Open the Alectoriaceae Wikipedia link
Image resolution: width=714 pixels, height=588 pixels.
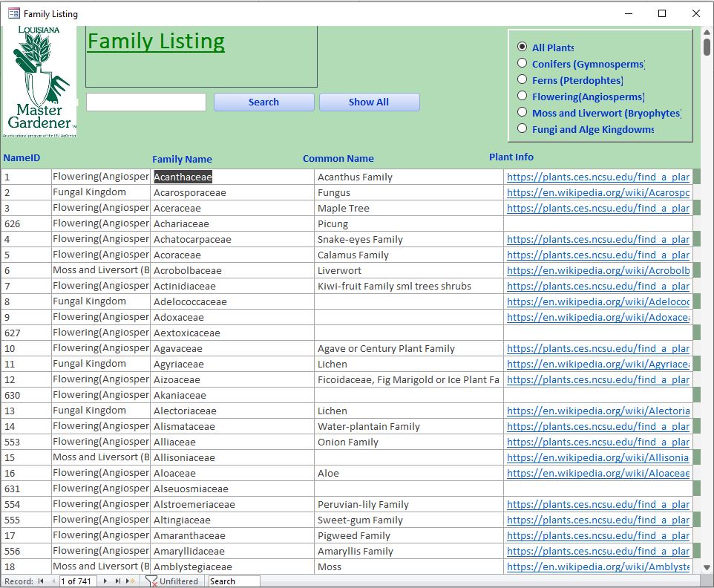[598, 411]
